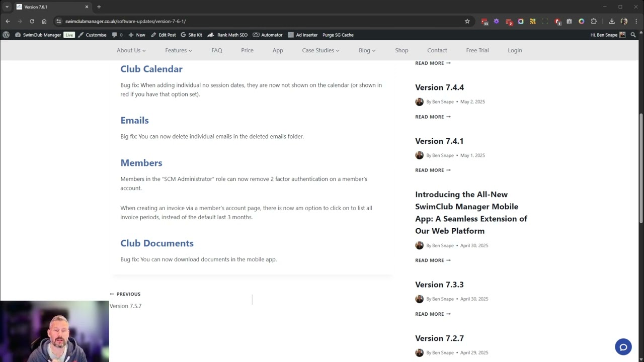644x362 pixels.
Task: Open the Version 7.3.3 post
Action: (439, 285)
